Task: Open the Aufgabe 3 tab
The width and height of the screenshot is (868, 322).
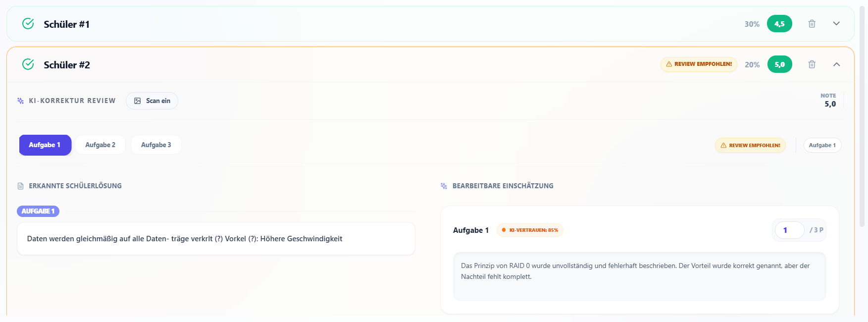Action: (x=156, y=145)
